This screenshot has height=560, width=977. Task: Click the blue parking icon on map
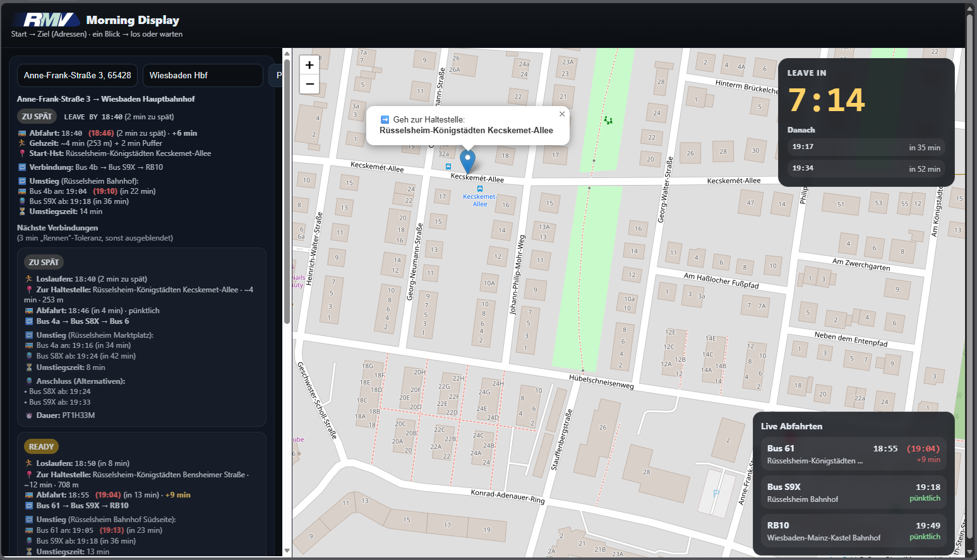(x=716, y=493)
